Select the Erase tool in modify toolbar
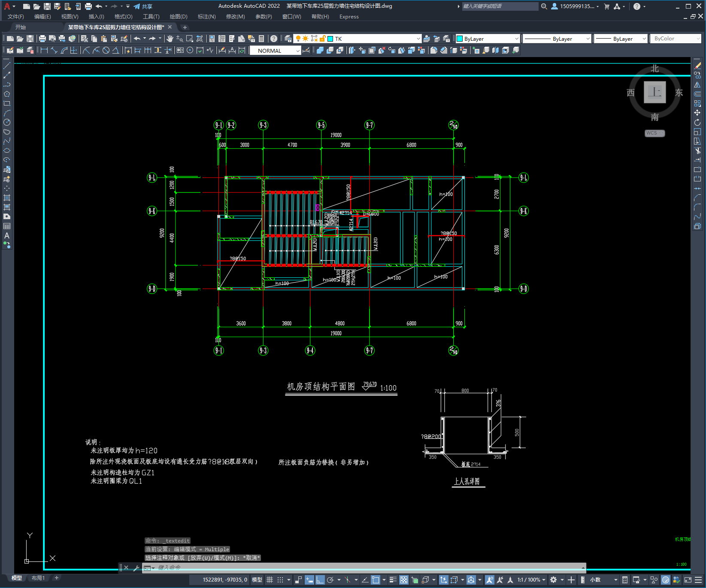706x588 pixels. [697, 66]
